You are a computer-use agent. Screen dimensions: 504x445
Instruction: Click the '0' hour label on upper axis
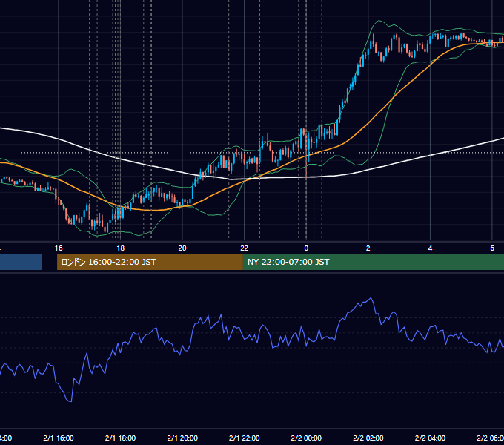coord(306,248)
